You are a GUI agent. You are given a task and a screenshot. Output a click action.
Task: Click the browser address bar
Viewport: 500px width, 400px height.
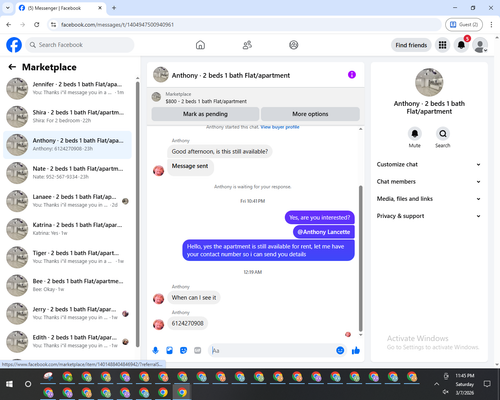click(x=245, y=25)
